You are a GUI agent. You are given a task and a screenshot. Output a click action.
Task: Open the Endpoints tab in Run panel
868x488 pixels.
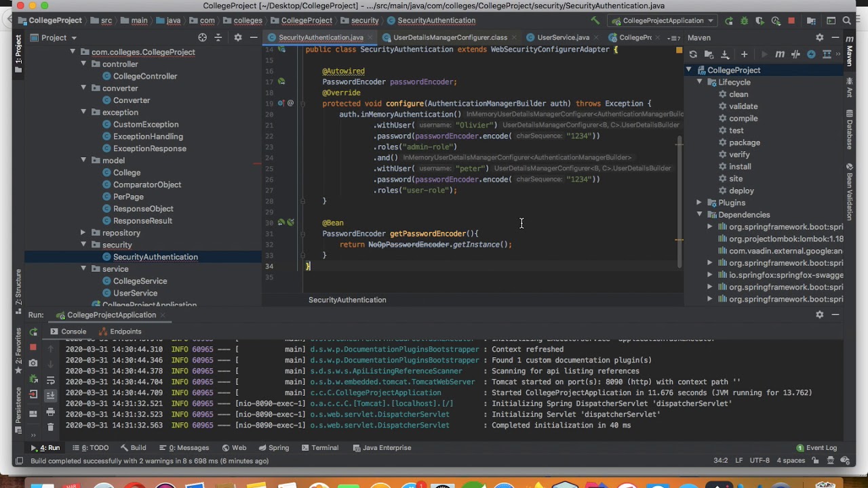125,331
